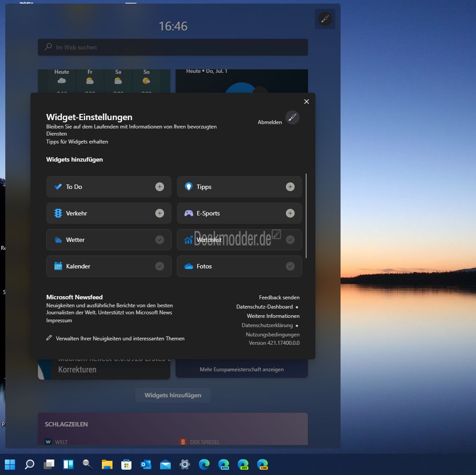Click the Version 421.17400.0.0 text
The image size is (476, 475).
(x=274, y=343)
